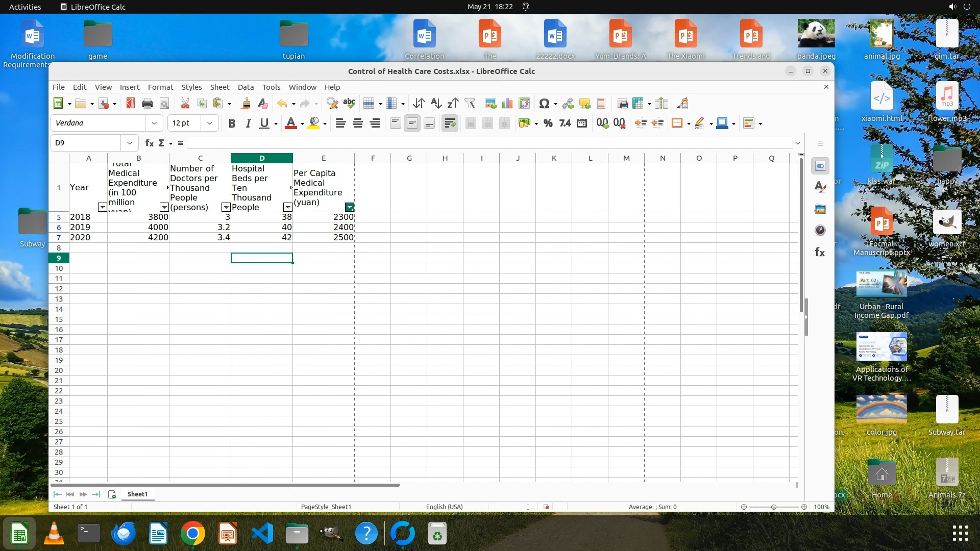Viewport: 980px width, 551px height.
Task: Click the Insert Chart toolbar icon
Action: pos(507,104)
